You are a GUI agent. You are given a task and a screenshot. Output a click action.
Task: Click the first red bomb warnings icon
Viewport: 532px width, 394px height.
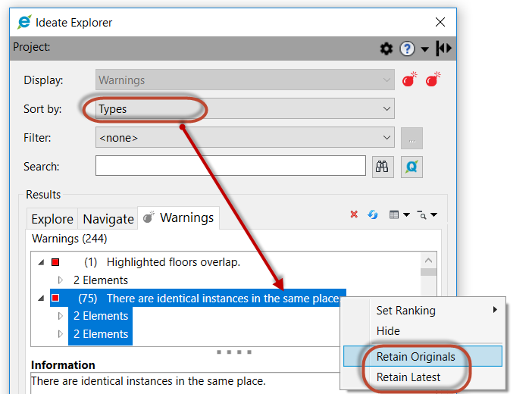(409, 79)
